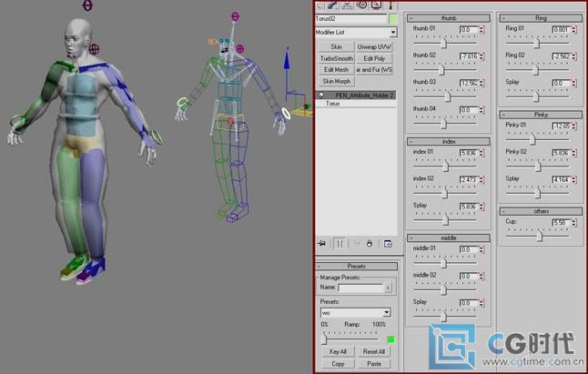Open the Presets 'wo' dropdown
The width and height of the screenshot is (588, 374).
(386, 312)
